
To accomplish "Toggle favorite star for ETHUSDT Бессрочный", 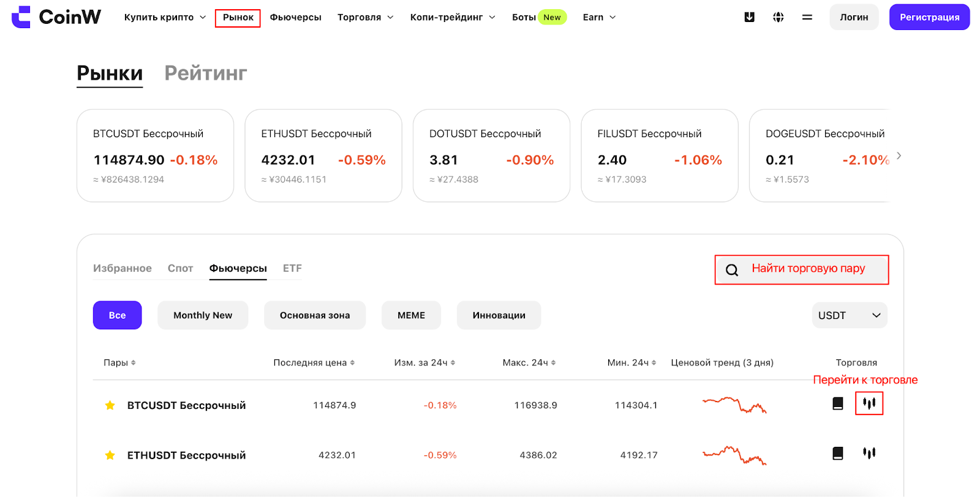I will [x=110, y=455].
